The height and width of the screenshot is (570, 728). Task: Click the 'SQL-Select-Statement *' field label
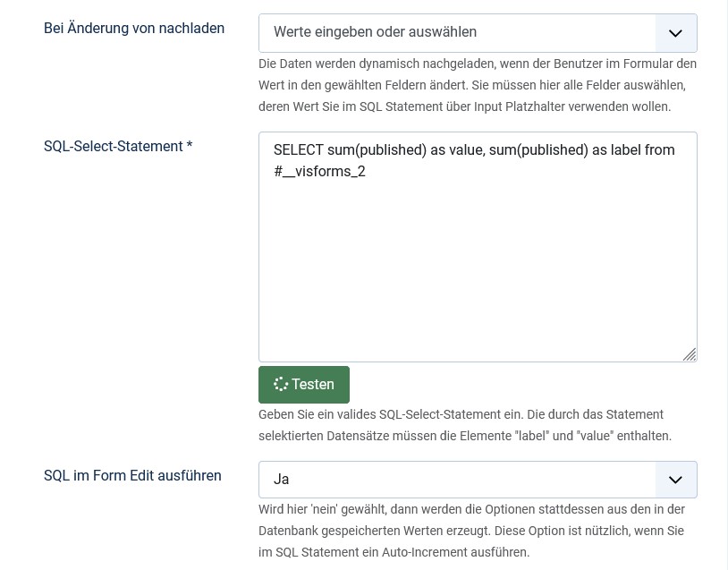tap(118, 146)
